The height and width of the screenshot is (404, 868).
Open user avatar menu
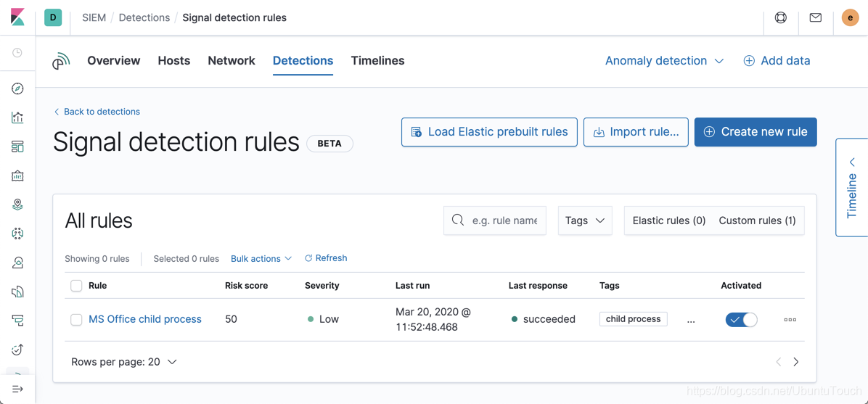(850, 17)
